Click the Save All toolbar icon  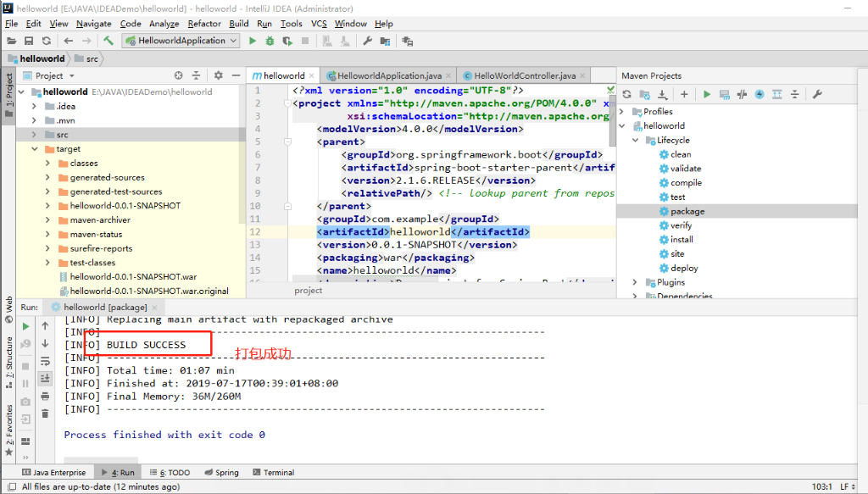point(29,41)
